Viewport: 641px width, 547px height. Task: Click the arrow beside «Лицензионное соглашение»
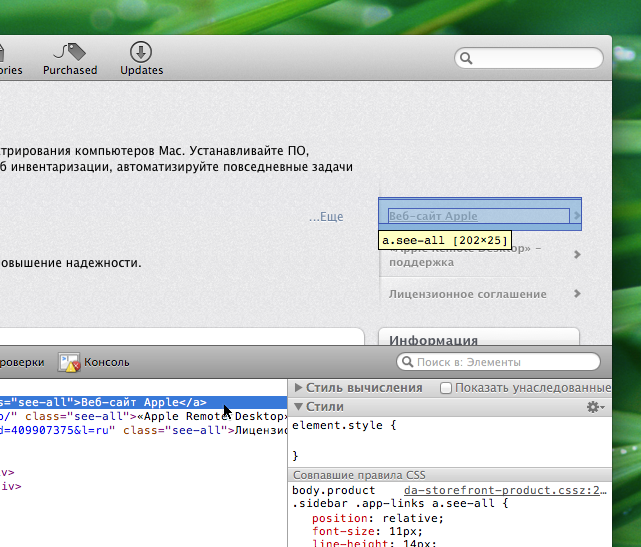577,293
